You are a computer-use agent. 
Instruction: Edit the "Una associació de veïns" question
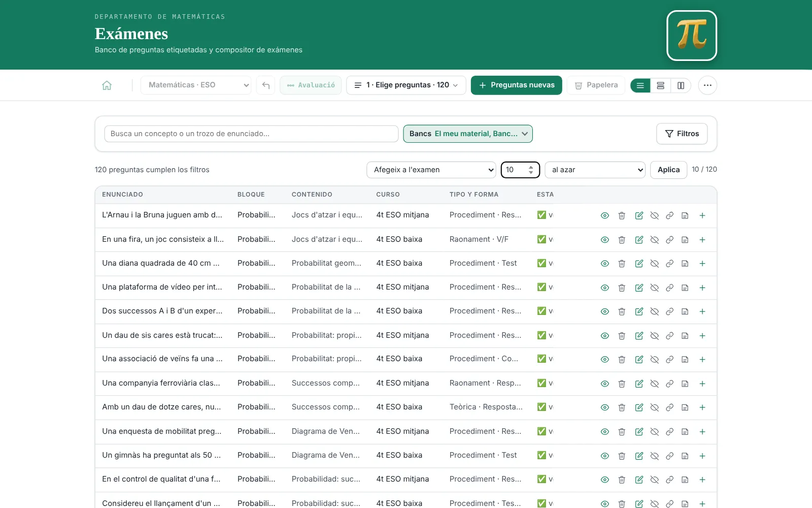click(x=639, y=359)
